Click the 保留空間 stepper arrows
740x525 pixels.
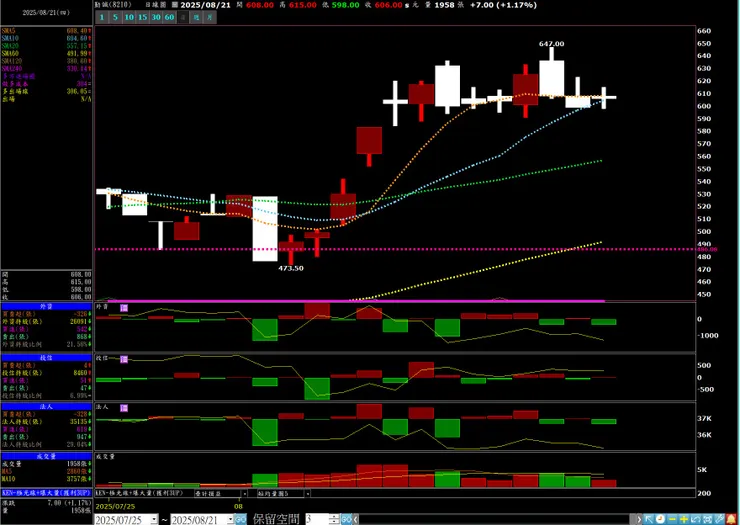point(334,519)
